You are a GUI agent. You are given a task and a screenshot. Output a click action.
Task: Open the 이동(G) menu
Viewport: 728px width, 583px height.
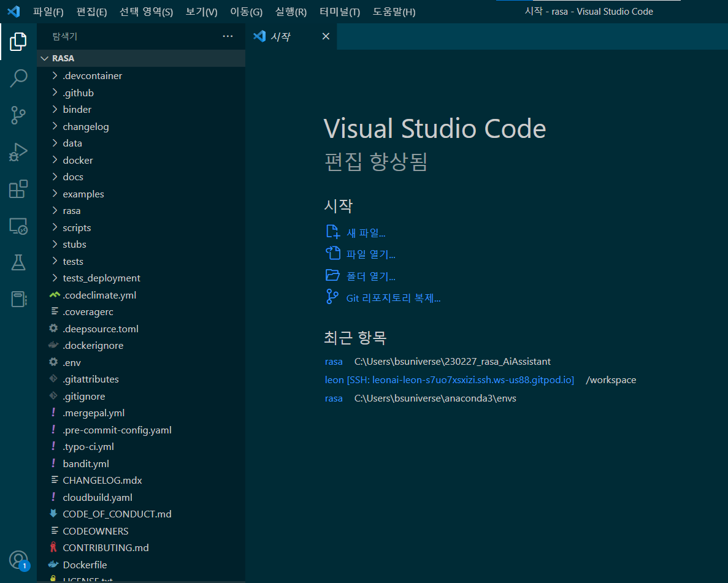pos(246,12)
